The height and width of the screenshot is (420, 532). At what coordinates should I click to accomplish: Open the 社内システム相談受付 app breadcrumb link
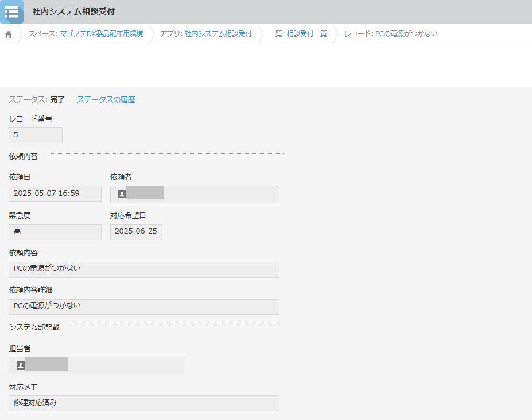218,34
